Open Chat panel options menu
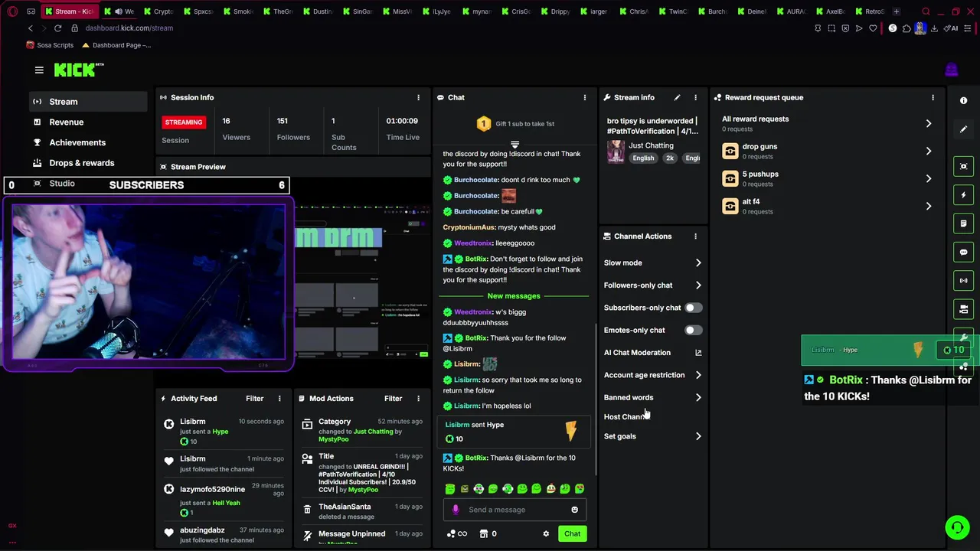Image resolution: width=980 pixels, height=551 pixels. pyautogui.click(x=585, y=97)
